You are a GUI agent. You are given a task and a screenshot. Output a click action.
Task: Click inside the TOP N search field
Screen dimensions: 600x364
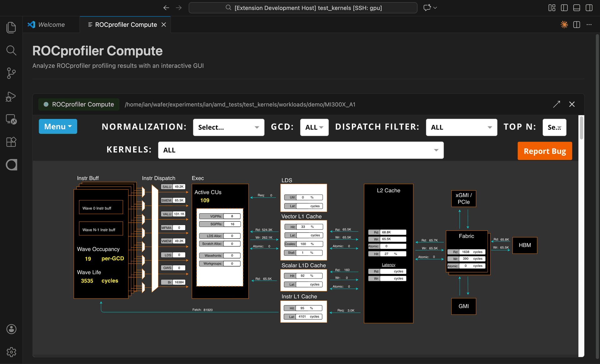tap(554, 127)
